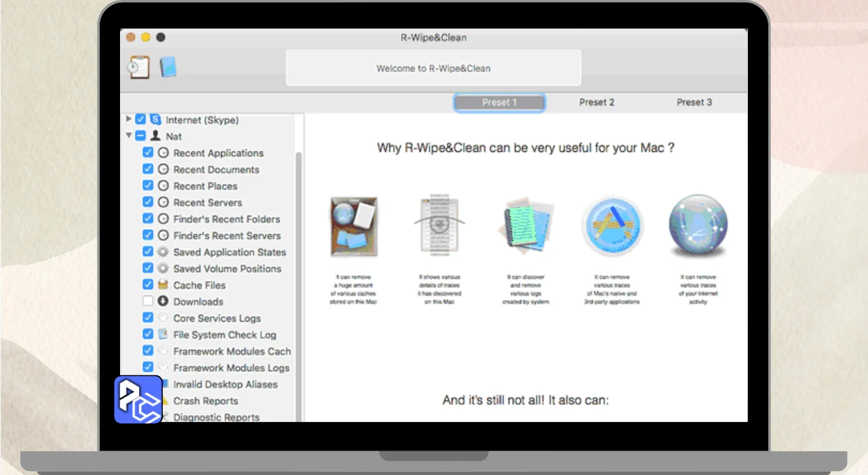868x475 pixels.
Task: Click the clock icon beside Recent Places
Action: click(x=163, y=185)
